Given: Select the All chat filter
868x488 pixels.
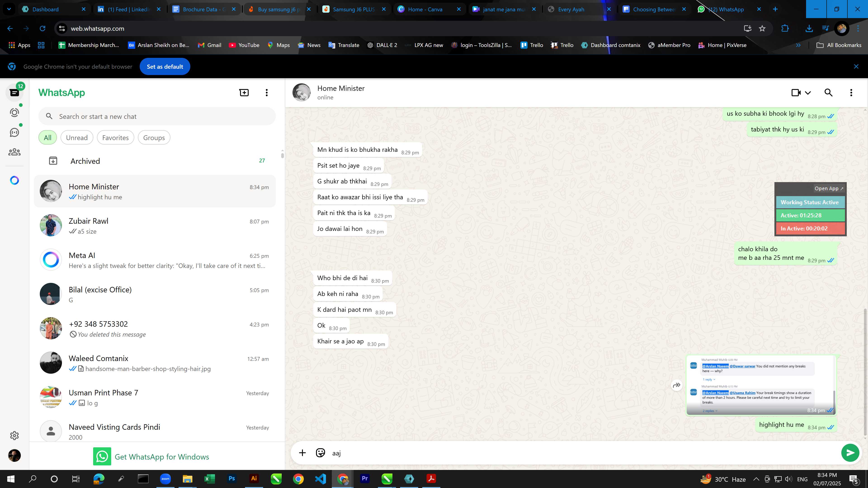Looking at the screenshot, I should (47, 138).
